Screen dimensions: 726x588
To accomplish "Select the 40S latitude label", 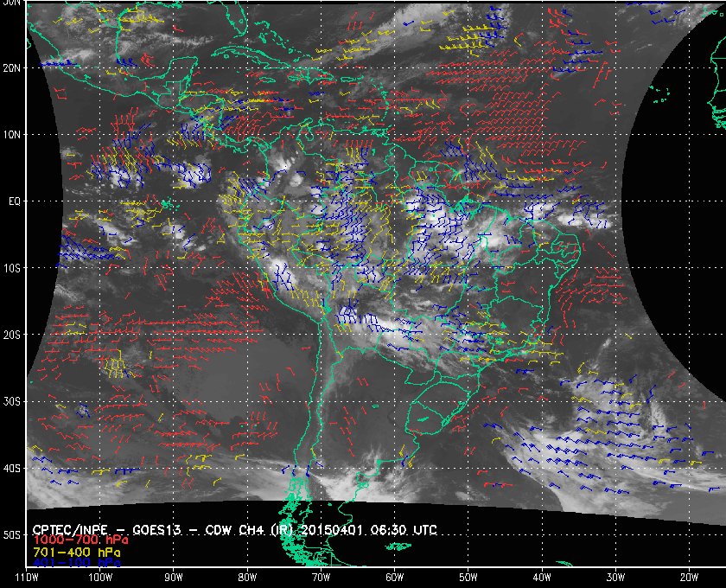I will 11,469.
